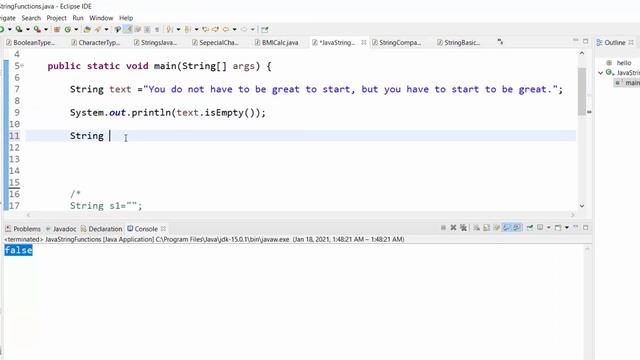The image size is (640, 360).
Task: Open the Javadoc view tab
Action: [x=61, y=229]
